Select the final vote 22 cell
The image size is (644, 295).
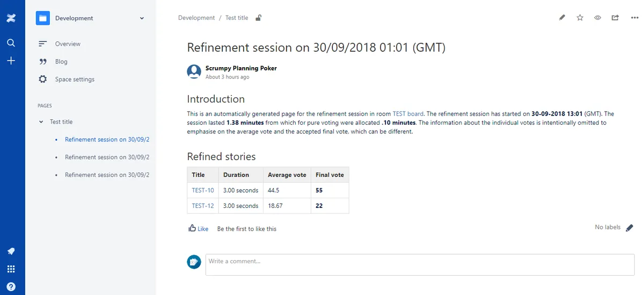tap(330, 206)
